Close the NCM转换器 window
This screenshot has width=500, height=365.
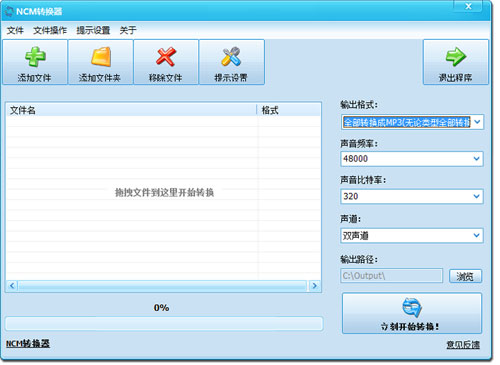coord(468,6)
